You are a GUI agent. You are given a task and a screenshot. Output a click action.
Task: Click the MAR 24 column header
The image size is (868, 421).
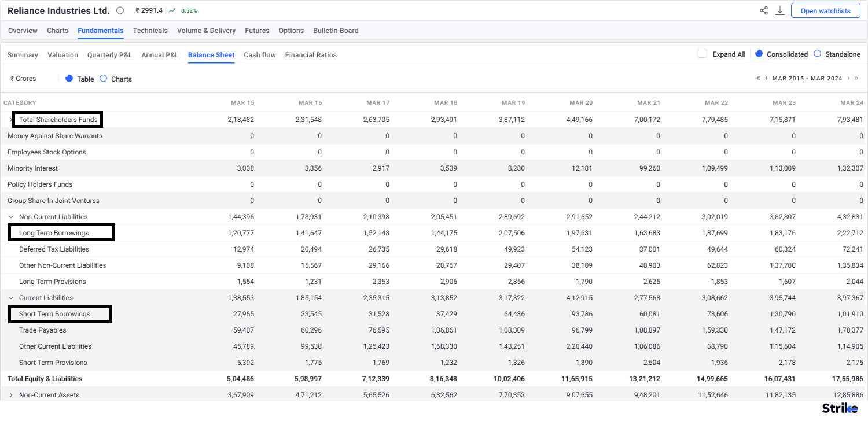pyautogui.click(x=852, y=103)
